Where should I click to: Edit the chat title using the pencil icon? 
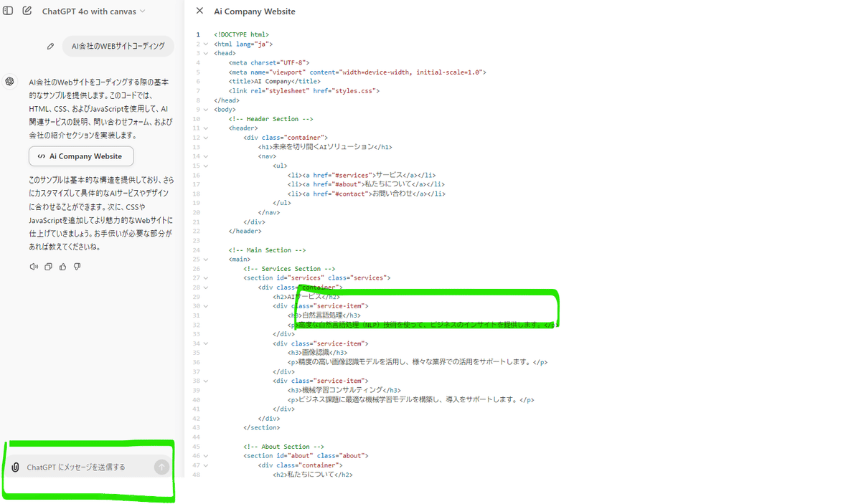[50, 45]
